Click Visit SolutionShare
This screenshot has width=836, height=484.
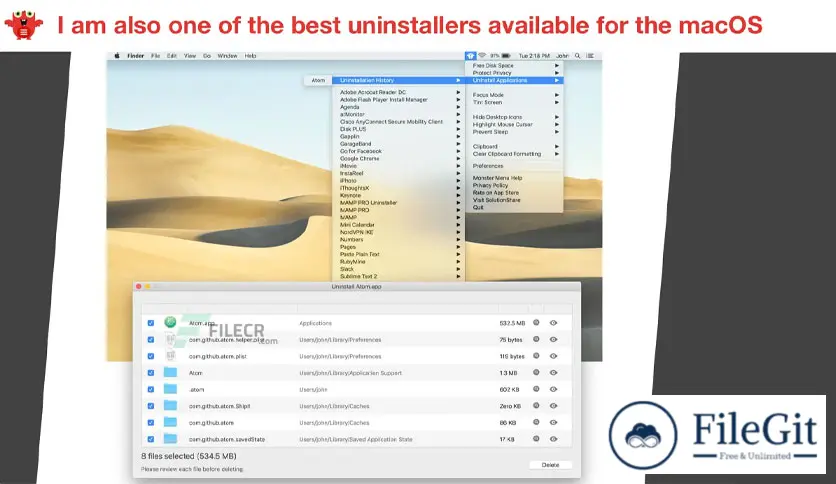pos(515,200)
